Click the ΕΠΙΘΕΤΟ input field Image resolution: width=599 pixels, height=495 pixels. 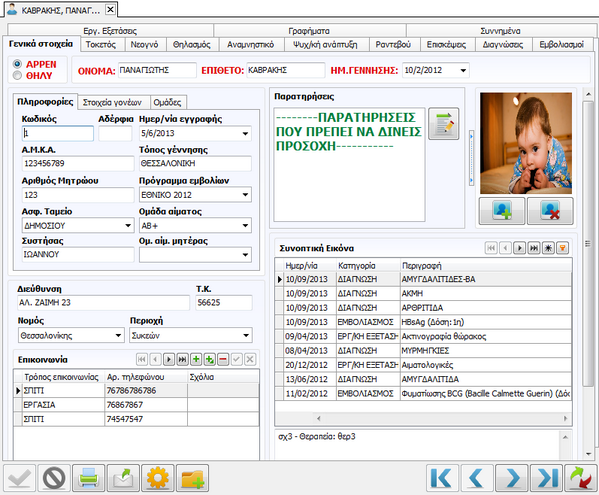coord(285,70)
